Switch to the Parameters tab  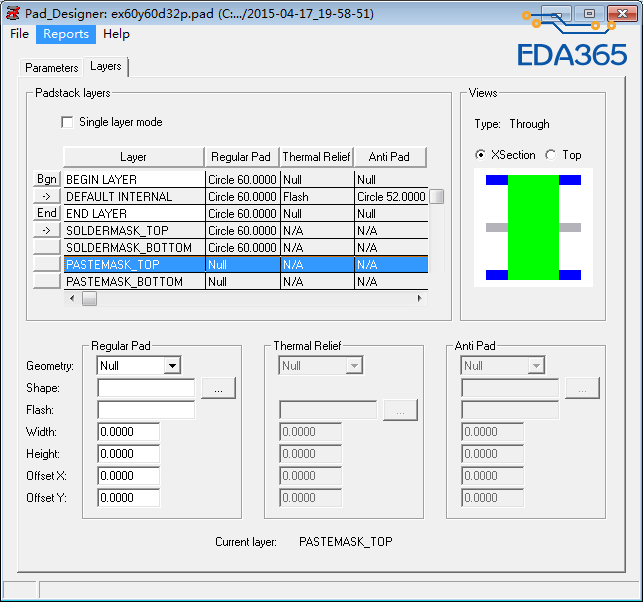pyautogui.click(x=52, y=68)
